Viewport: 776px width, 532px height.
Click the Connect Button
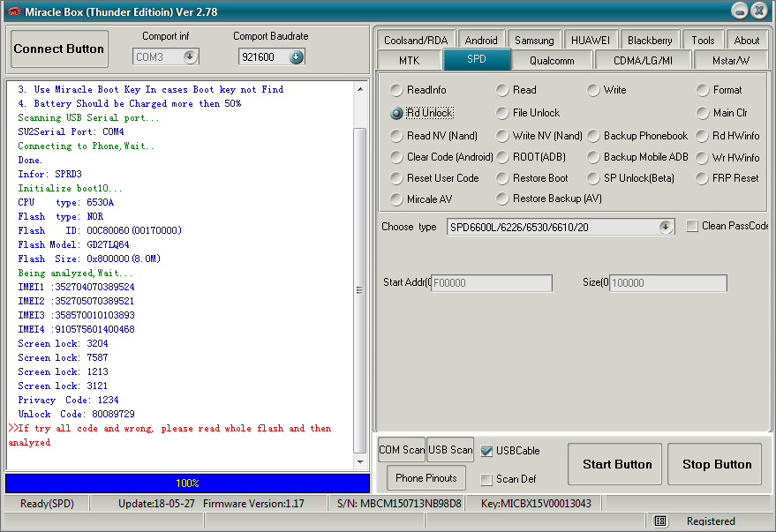click(59, 49)
